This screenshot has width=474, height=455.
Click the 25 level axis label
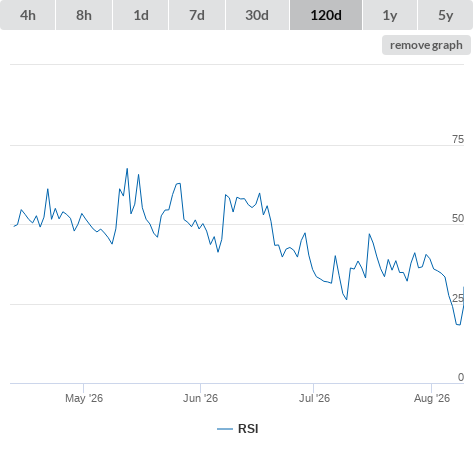[x=458, y=298]
